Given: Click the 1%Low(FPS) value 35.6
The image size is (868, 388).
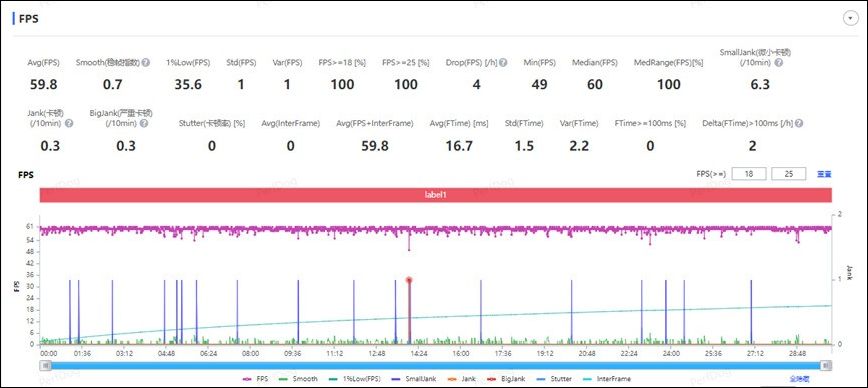Looking at the screenshot, I should pyautogui.click(x=188, y=85).
